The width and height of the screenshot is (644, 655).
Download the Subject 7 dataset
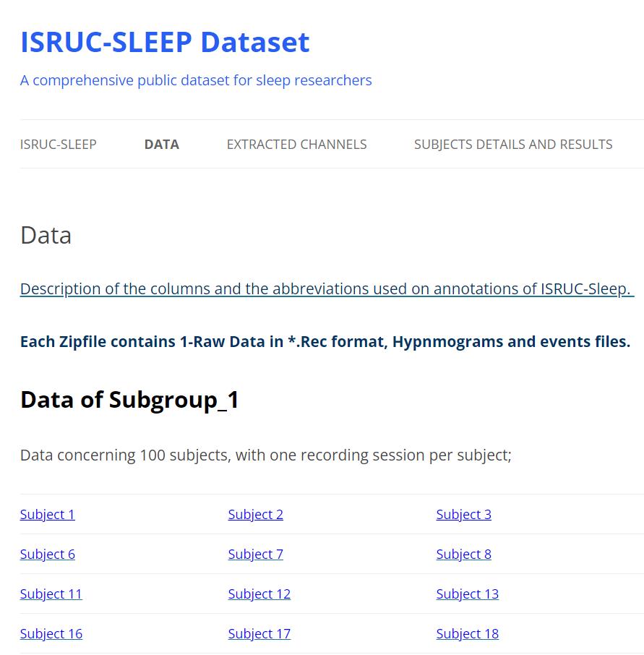tap(255, 554)
